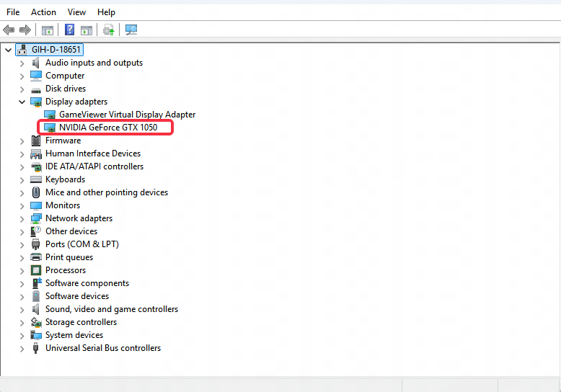The height and width of the screenshot is (392, 561).
Task: Select the Monitors tree label
Action: (63, 205)
